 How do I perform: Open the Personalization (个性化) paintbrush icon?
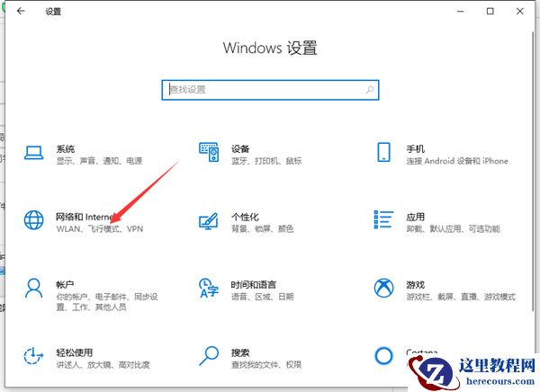(x=209, y=221)
